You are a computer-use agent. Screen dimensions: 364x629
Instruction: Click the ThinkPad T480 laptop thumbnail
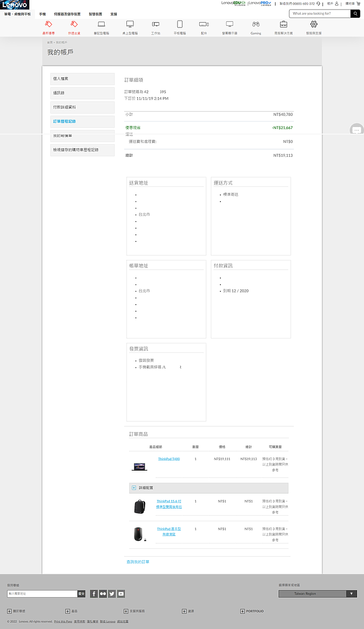[140, 467]
